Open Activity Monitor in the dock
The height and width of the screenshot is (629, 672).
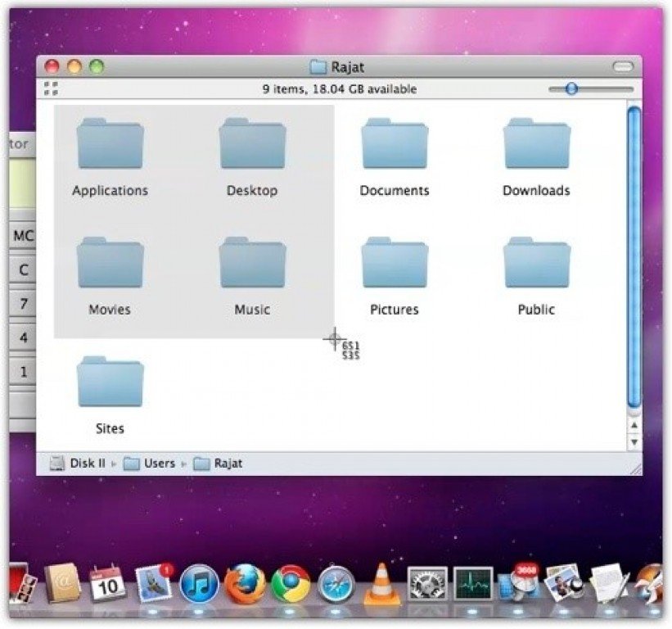tap(473, 584)
